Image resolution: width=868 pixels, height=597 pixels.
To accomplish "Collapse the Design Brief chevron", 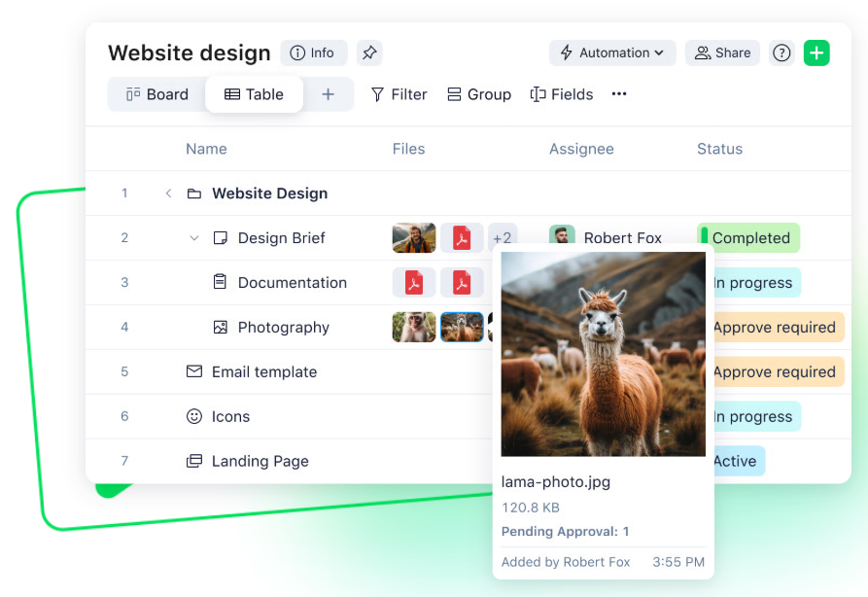I will [x=193, y=238].
